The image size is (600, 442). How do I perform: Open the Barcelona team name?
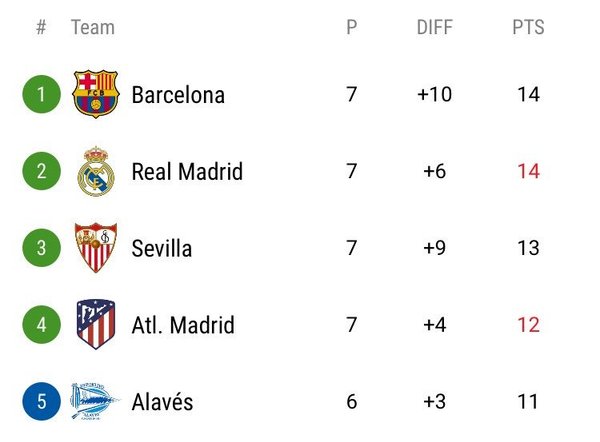coord(178,96)
